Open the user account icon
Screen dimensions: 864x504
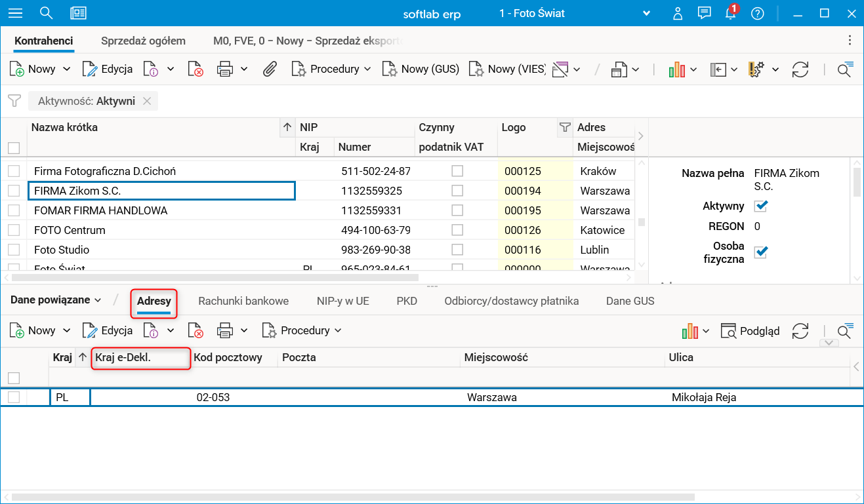(679, 14)
